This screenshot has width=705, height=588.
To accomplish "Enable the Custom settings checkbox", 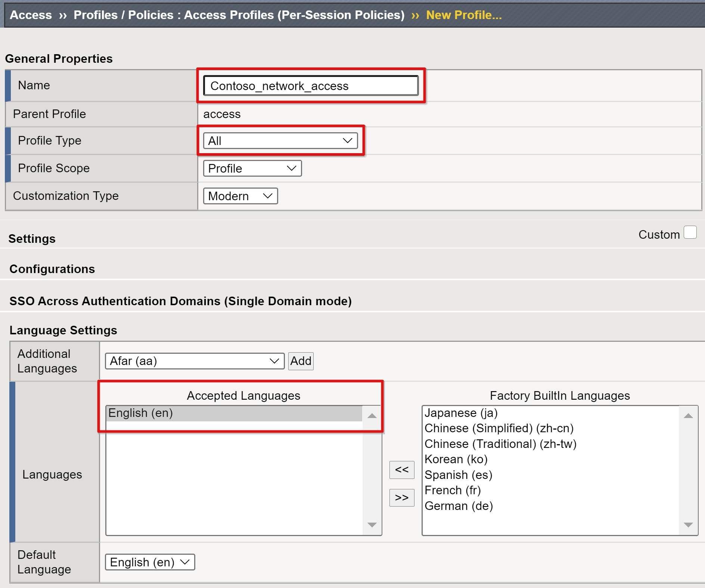I will coord(690,232).
